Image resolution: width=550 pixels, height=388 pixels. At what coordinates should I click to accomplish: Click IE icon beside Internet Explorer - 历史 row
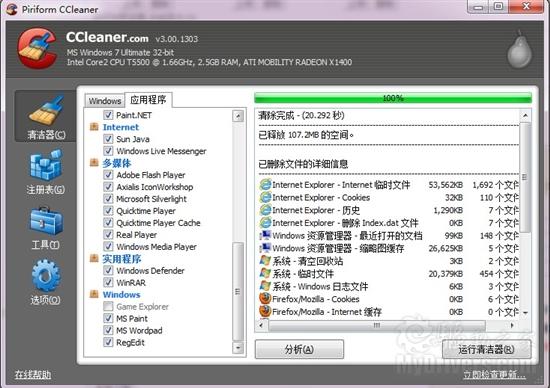(x=266, y=210)
